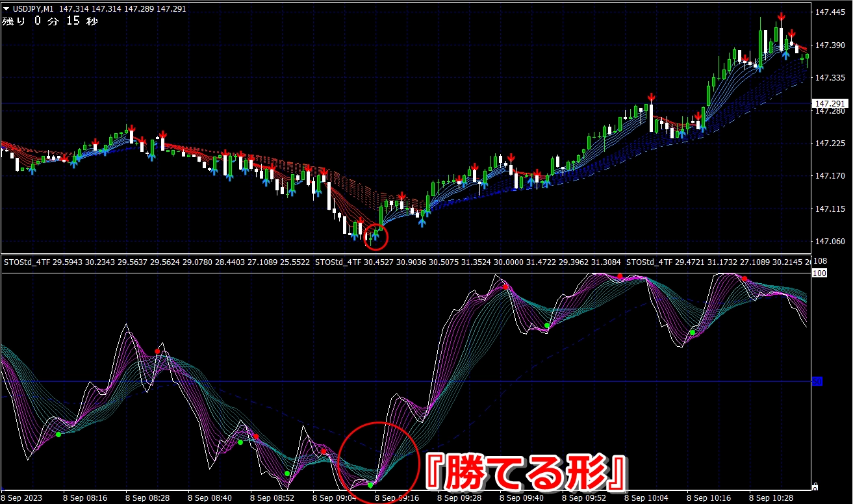Select the red dot on the stochastic peak near 08:28

157,351
